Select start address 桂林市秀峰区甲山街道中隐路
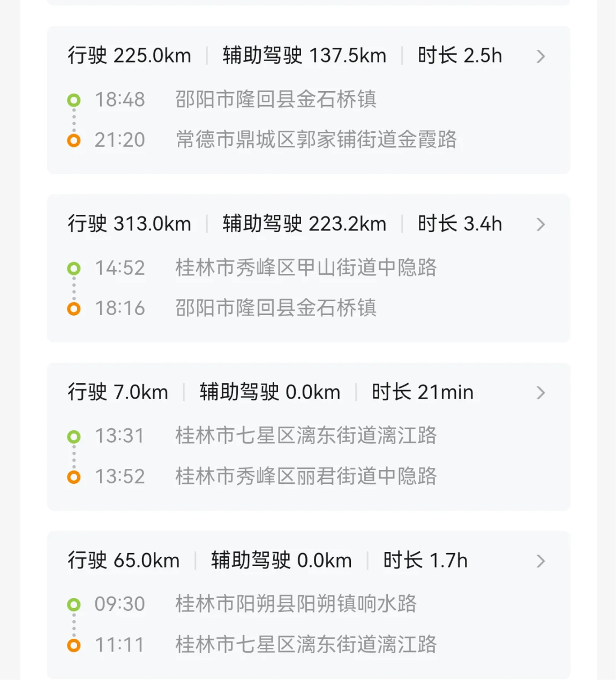 (306, 267)
